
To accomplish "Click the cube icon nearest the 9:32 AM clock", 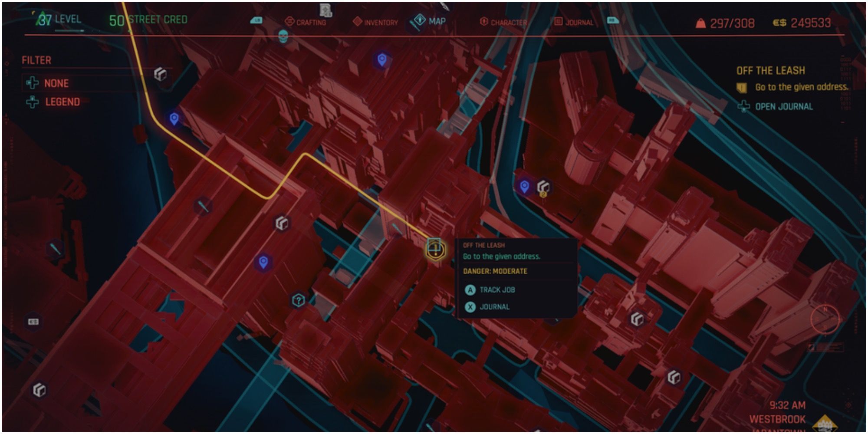I will pyautogui.click(x=674, y=377).
